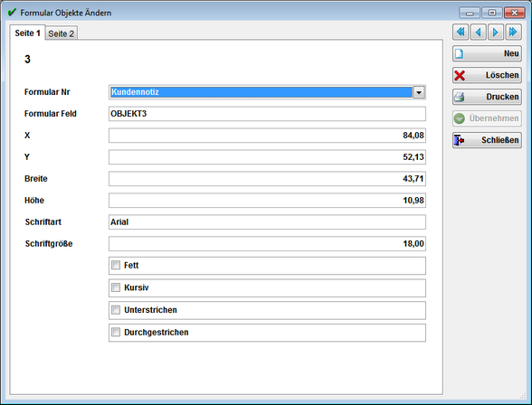
Task: Jump to the last record arrow
Action: (513, 33)
